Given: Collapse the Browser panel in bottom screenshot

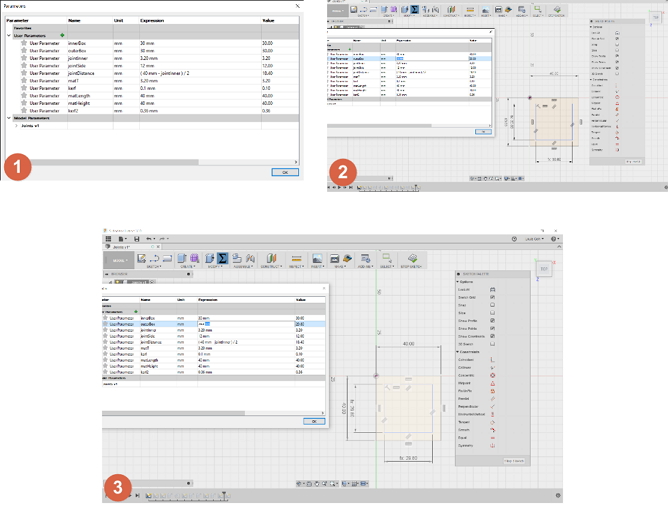Looking at the screenshot, I should (107, 274).
